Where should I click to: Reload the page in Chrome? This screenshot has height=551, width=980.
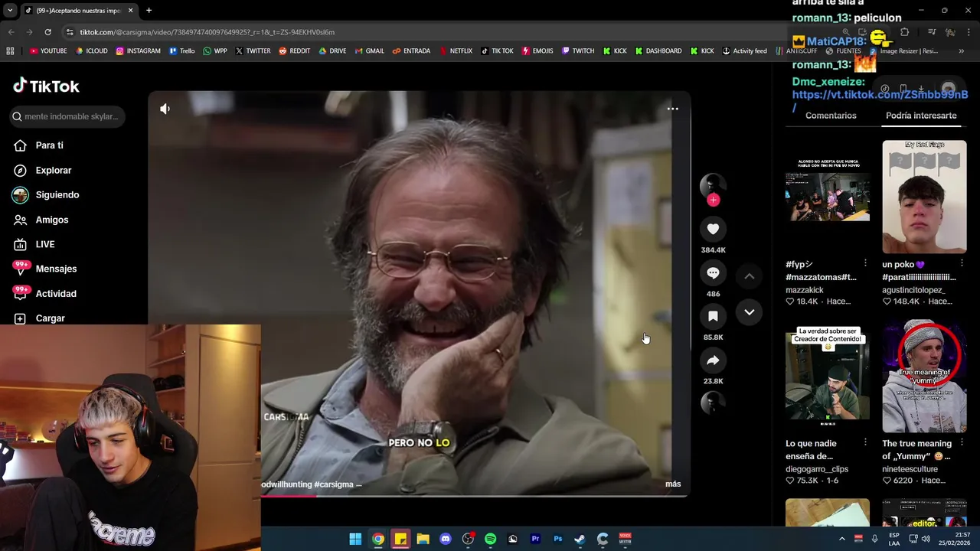point(47,32)
